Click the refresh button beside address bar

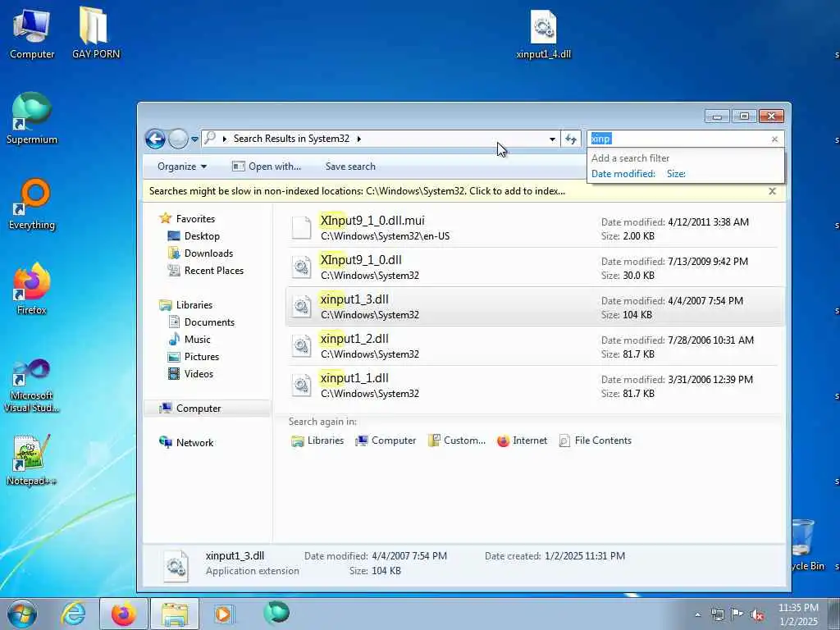(571, 139)
